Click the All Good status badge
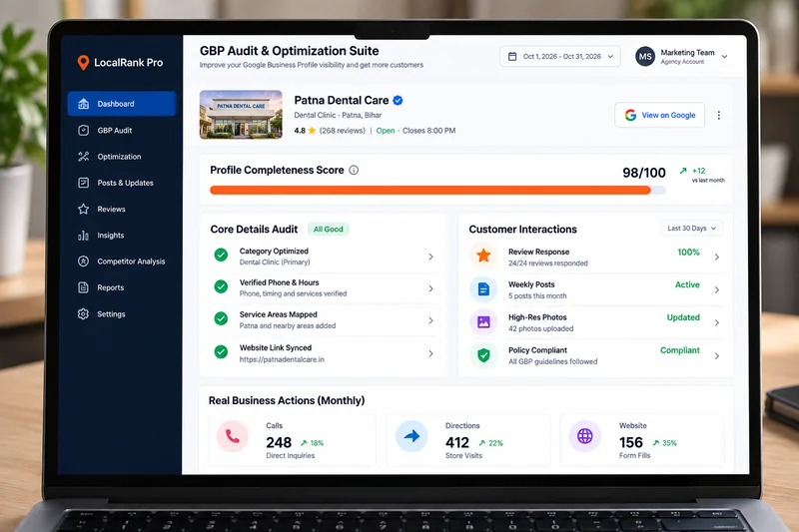Viewport: 799px width, 532px height. [329, 230]
